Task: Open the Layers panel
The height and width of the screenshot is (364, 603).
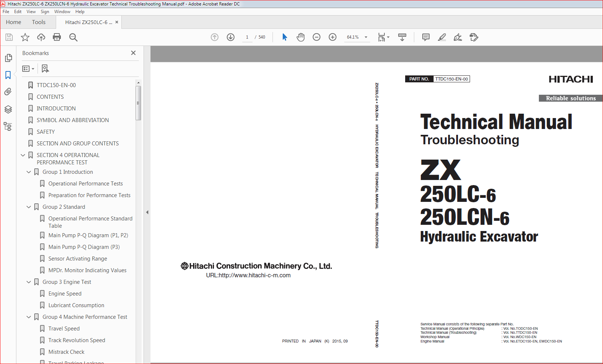Action: click(8, 109)
